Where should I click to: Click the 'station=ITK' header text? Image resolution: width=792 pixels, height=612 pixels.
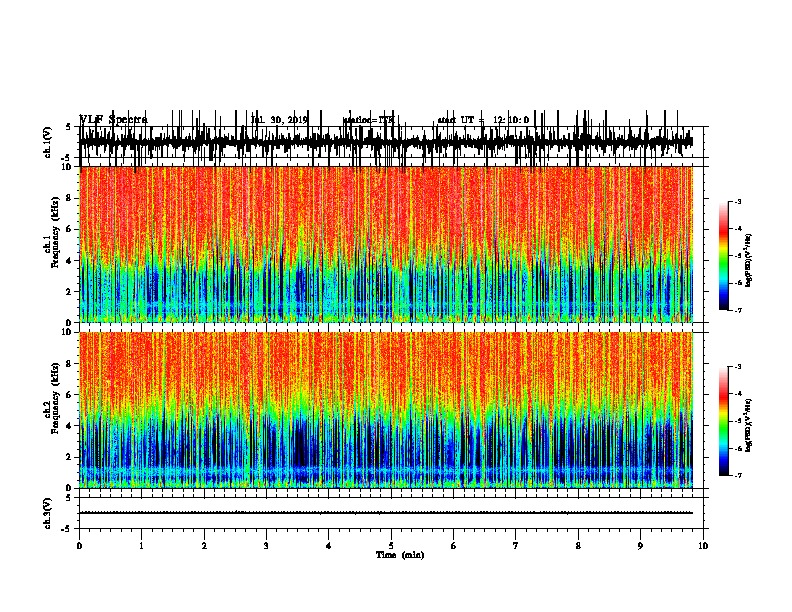click(368, 120)
